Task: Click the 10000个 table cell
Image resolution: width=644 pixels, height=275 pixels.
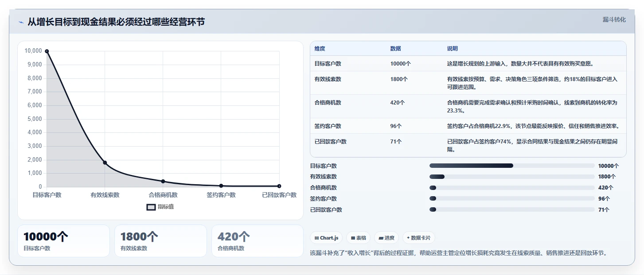Action: coord(400,64)
